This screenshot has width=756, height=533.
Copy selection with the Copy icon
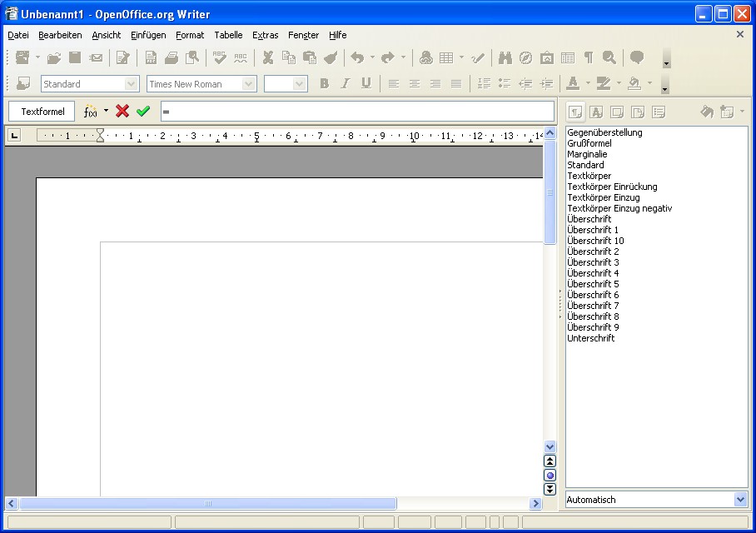pyautogui.click(x=289, y=58)
